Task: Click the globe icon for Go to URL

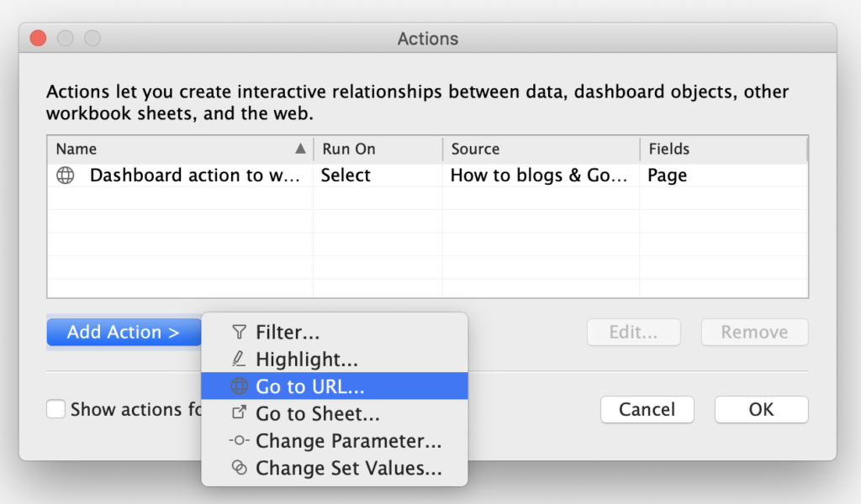Action: pyautogui.click(x=239, y=386)
